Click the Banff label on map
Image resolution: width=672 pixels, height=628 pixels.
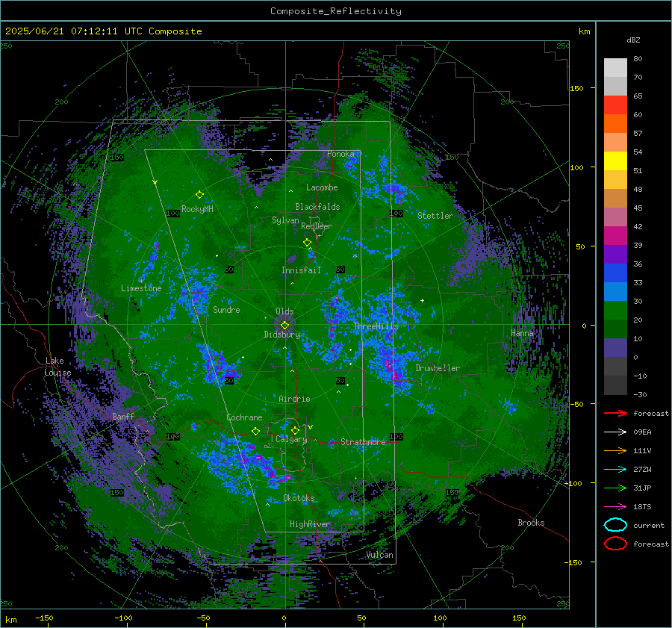(x=123, y=416)
